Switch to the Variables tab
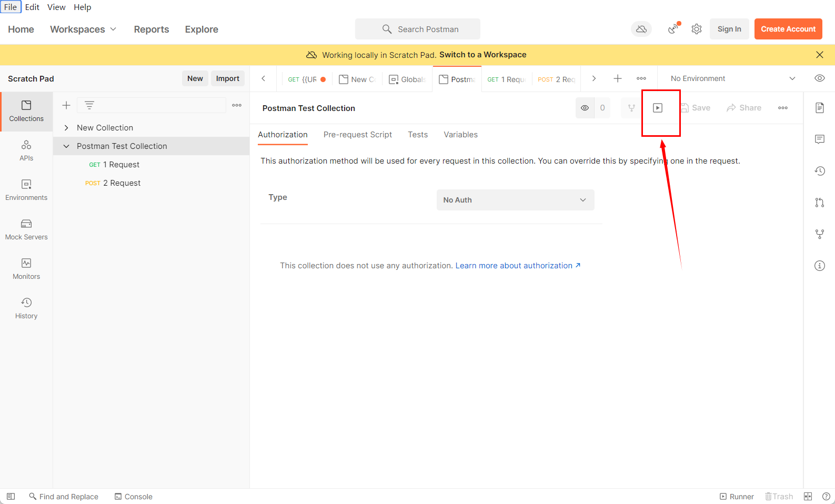The width and height of the screenshot is (835, 504). 461,135
